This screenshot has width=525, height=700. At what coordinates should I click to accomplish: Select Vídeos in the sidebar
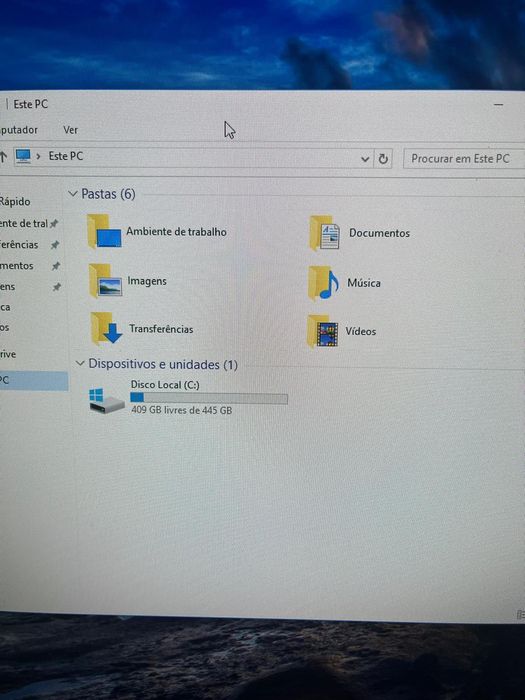pyautogui.click(x=4, y=327)
